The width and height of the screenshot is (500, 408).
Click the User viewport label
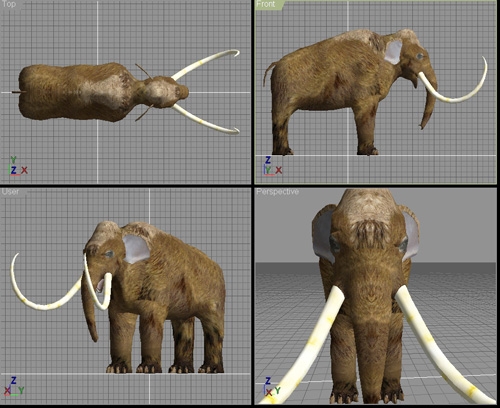[x=10, y=192]
